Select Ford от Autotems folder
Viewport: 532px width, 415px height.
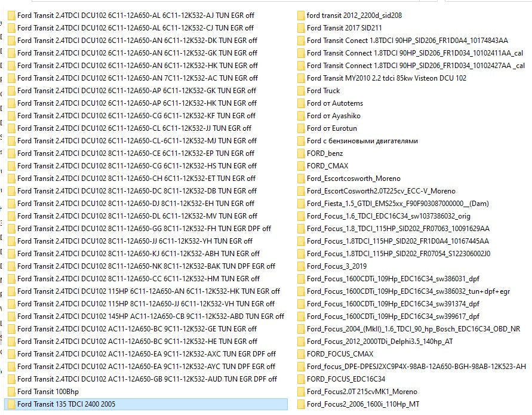[334, 103]
